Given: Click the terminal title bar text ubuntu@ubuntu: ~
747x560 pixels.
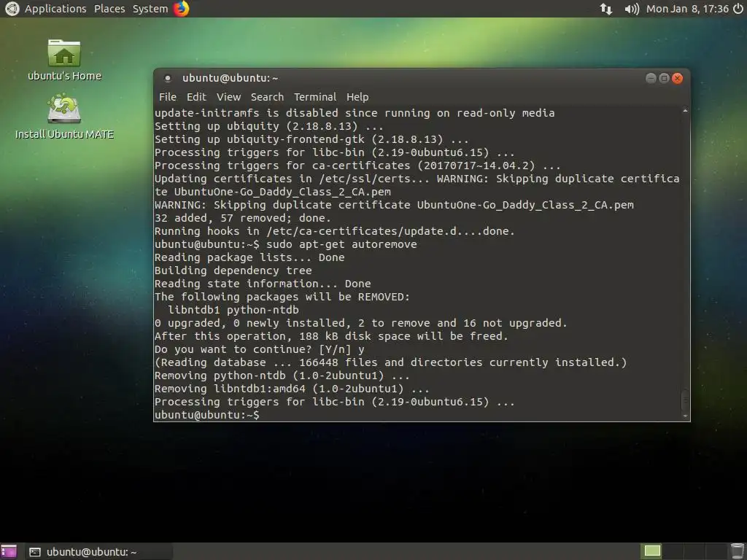Looking at the screenshot, I should (x=230, y=78).
